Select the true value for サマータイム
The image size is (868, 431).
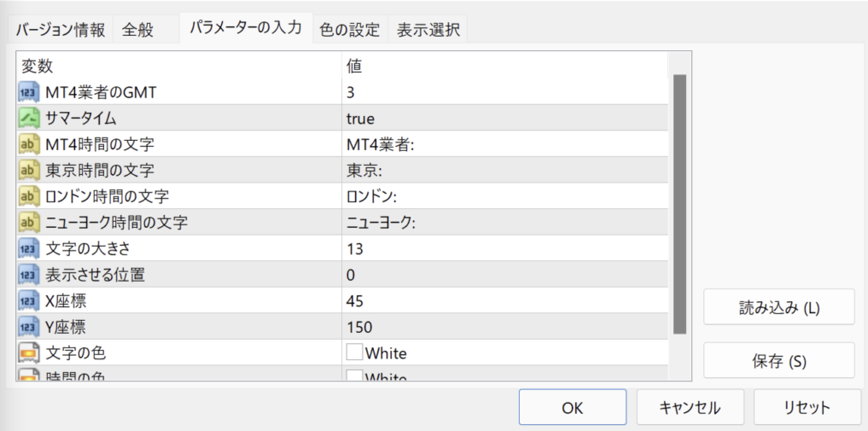(x=361, y=119)
